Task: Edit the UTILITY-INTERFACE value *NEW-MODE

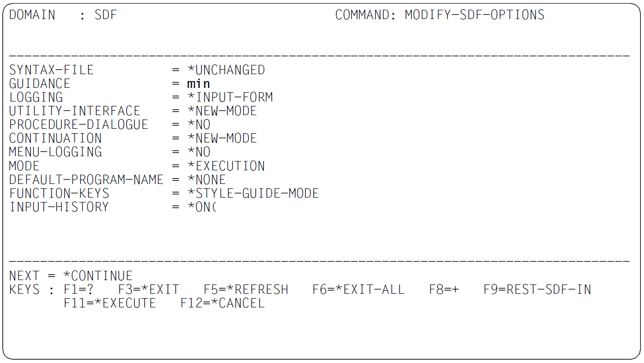Action: [222, 111]
